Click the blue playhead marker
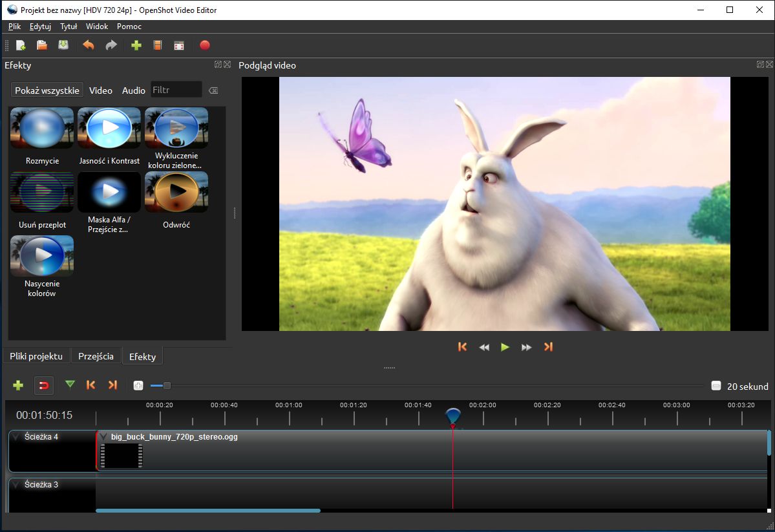This screenshot has height=532, width=775. [452, 416]
